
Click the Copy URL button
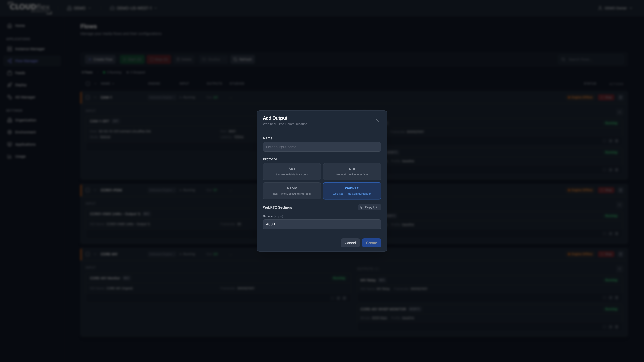(370, 207)
